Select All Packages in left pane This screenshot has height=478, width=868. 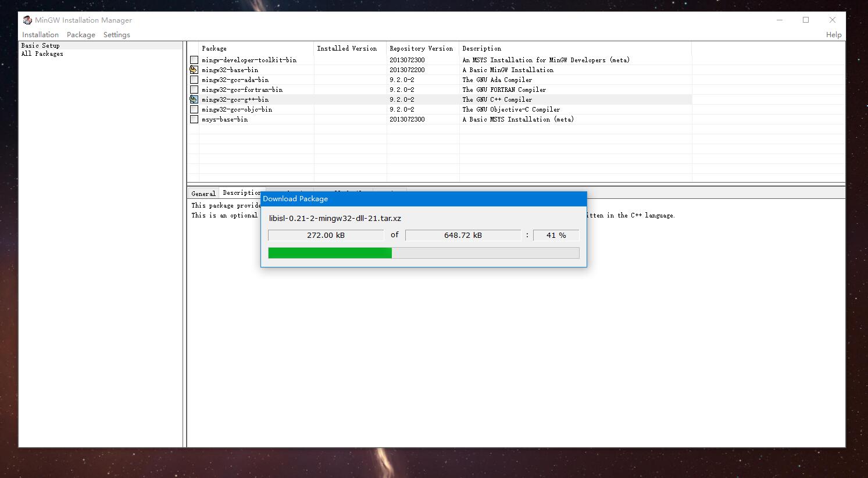coord(42,53)
